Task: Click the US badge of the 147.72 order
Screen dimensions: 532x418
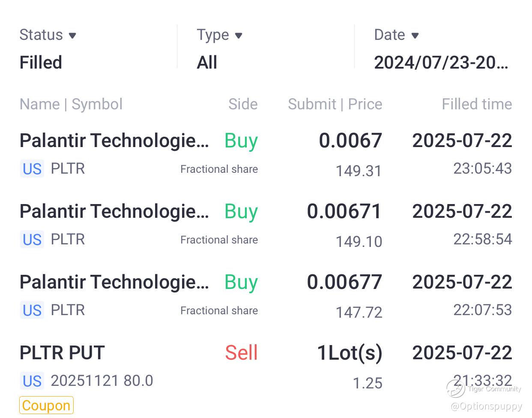Action: (x=32, y=310)
